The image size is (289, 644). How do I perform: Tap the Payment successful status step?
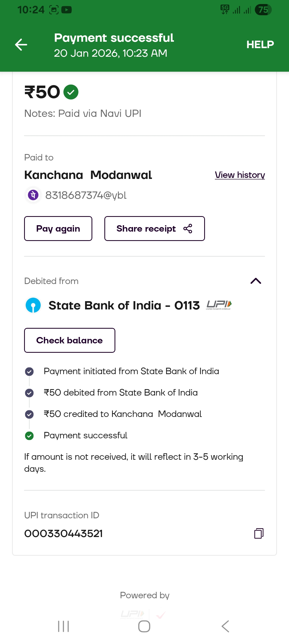pos(85,435)
